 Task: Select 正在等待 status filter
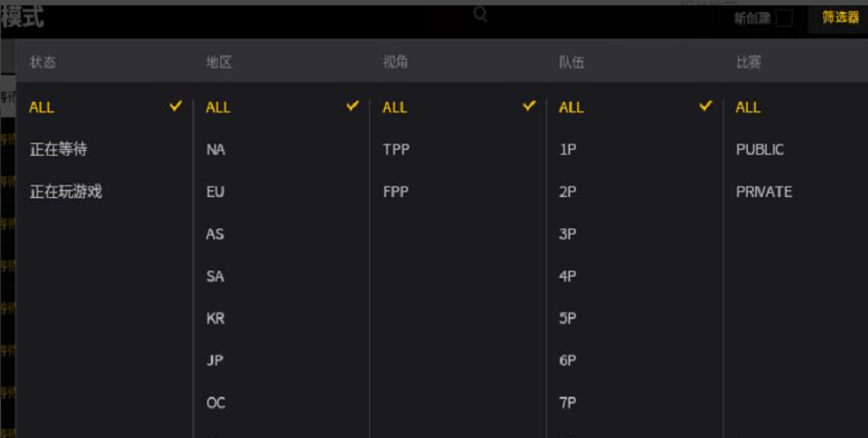[x=58, y=149]
